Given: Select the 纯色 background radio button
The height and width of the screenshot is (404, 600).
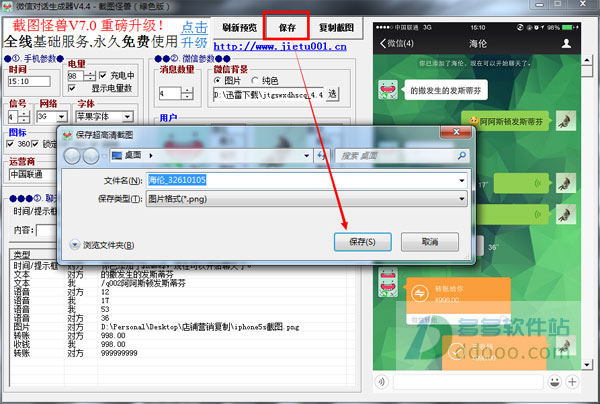Looking at the screenshot, I should click(x=255, y=80).
